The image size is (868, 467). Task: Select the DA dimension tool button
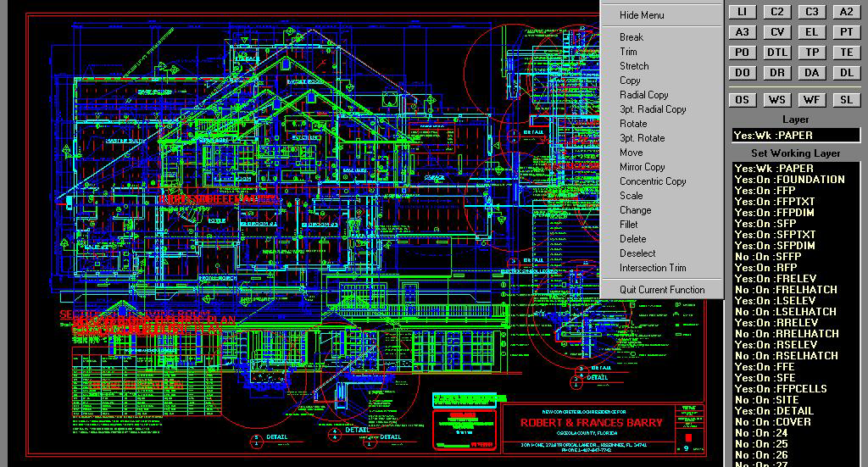click(x=812, y=73)
